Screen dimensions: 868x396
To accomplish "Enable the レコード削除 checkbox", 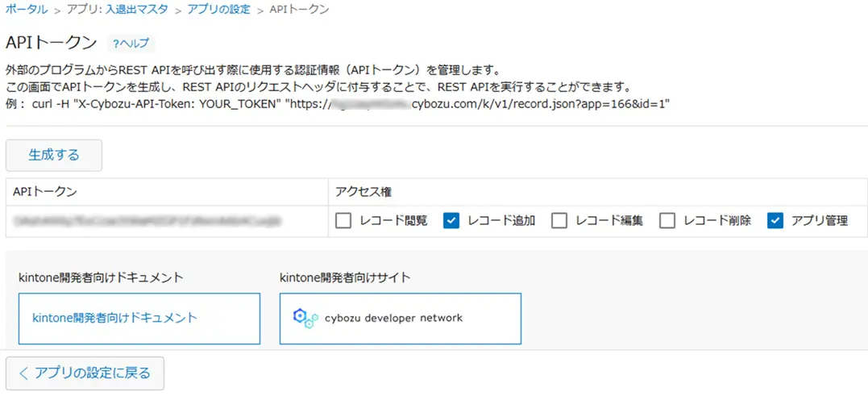I will [667, 222].
